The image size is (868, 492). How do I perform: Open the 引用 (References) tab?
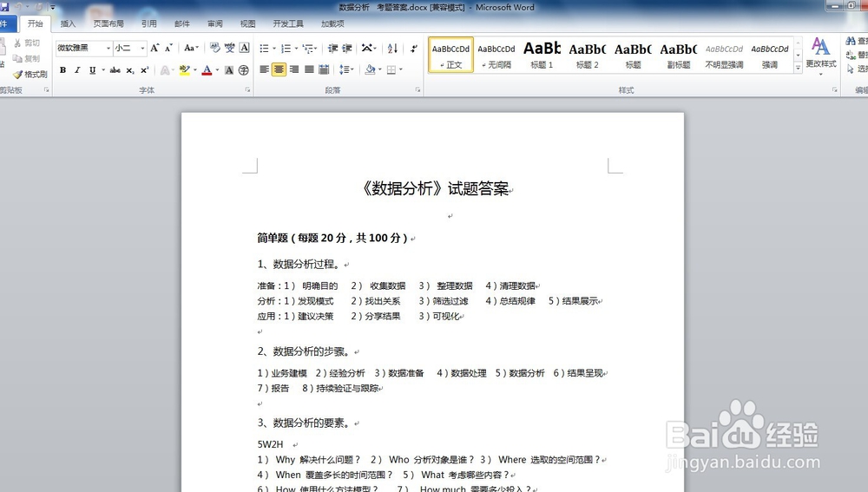point(149,23)
